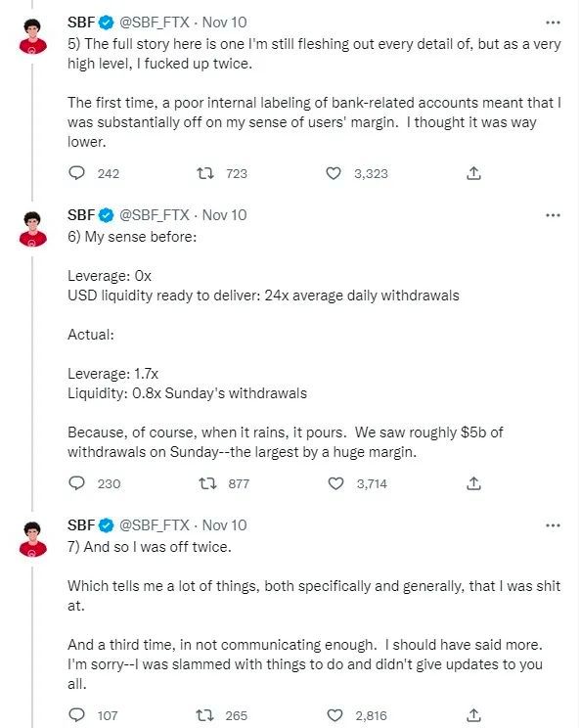The height and width of the screenshot is (728, 580).
Task: Open more options menu on tweet 5
Action: pos(553,23)
